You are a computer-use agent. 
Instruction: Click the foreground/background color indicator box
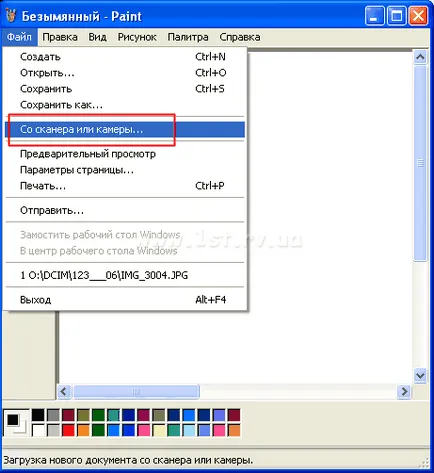[x=16, y=423]
